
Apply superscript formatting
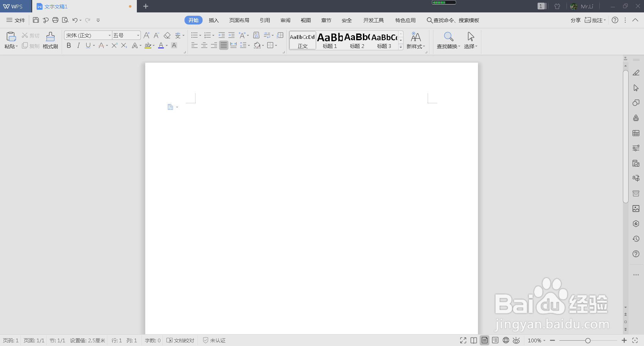click(114, 45)
